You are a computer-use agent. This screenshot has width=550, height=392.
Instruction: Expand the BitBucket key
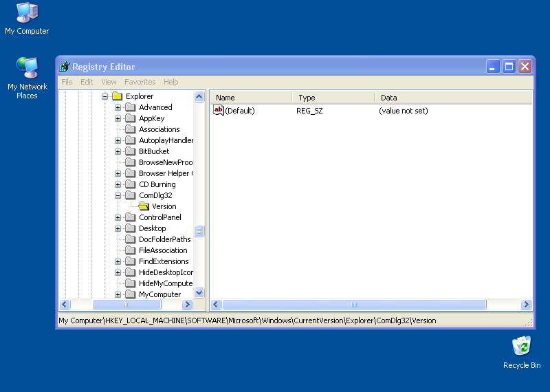(118, 151)
